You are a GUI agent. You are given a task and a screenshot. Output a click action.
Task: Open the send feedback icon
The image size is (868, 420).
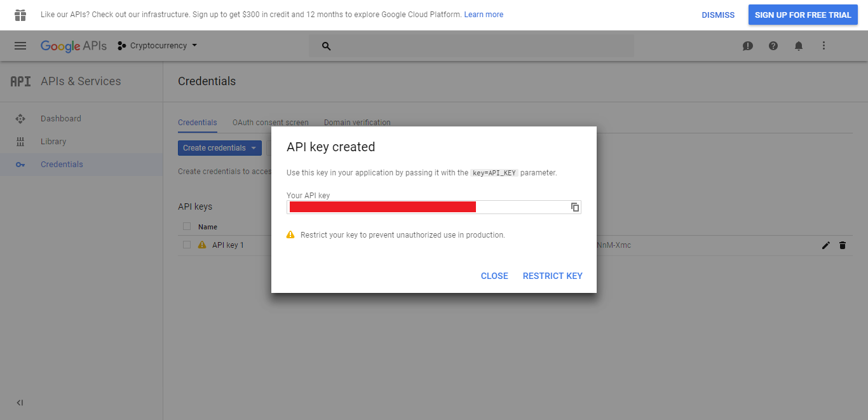[747, 45]
